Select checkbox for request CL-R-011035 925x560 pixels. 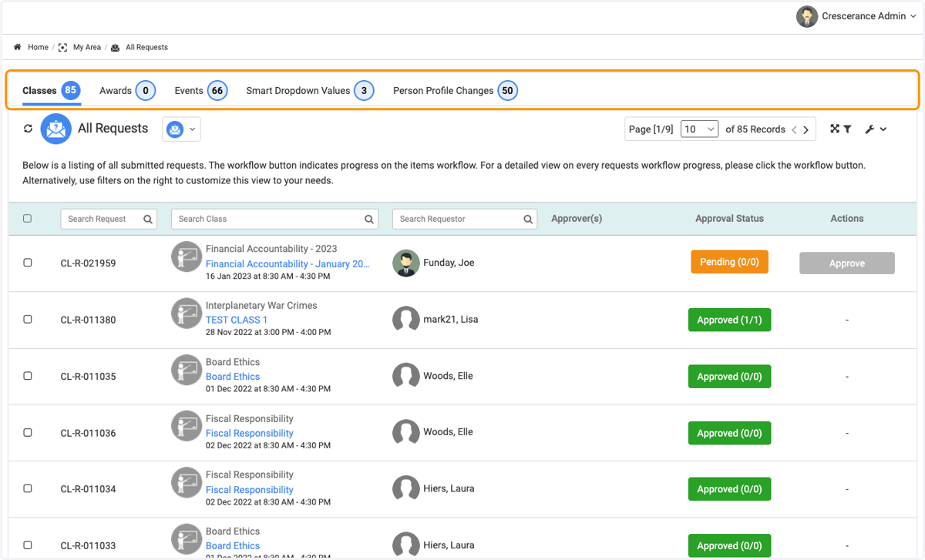pyautogui.click(x=28, y=376)
